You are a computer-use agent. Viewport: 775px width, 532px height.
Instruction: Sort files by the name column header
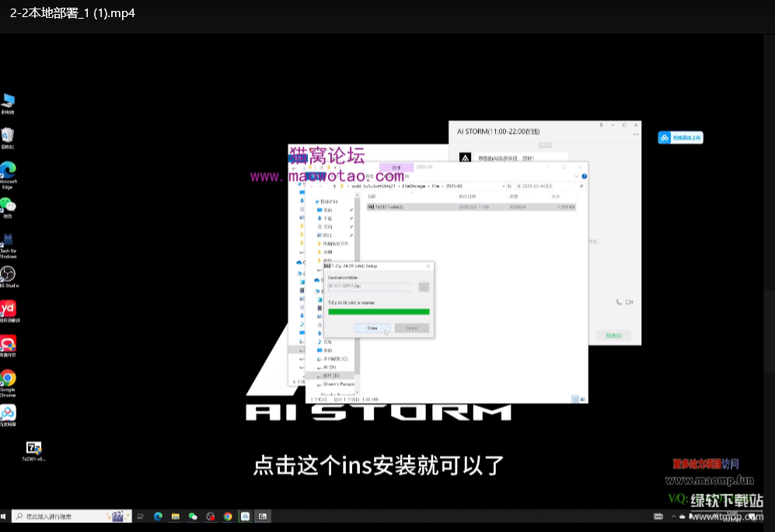pos(372,196)
